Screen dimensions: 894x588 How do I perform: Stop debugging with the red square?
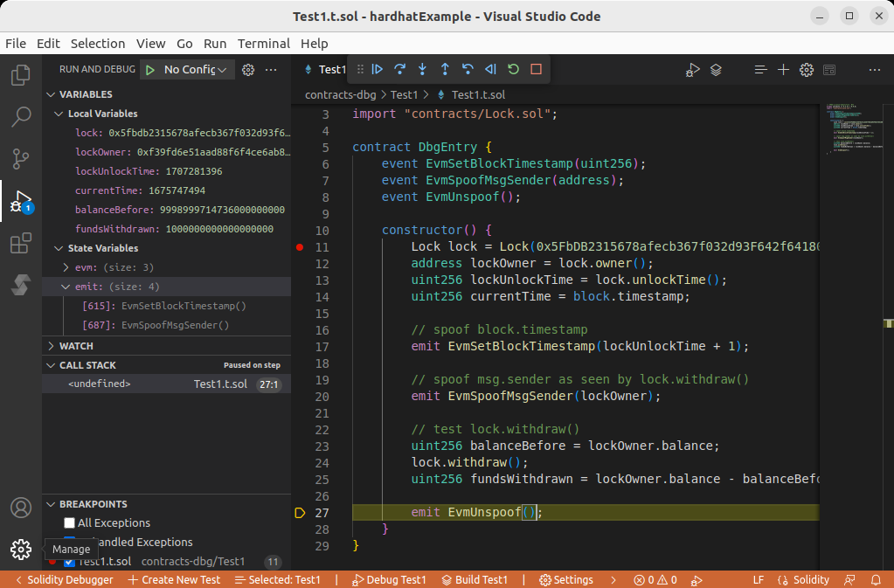(x=536, y=69)
